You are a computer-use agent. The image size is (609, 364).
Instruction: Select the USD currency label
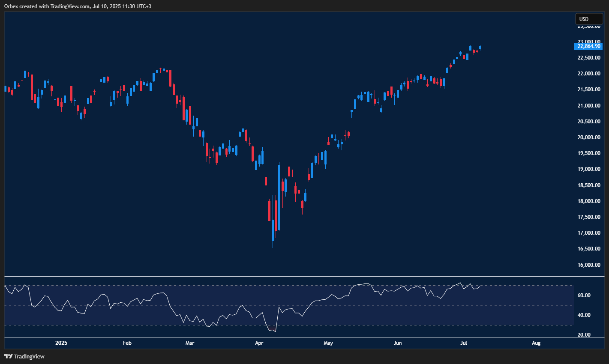click(588, 19)
